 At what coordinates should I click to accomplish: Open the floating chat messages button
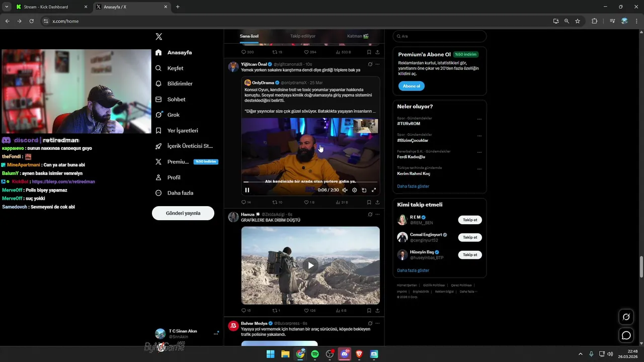(626, 335)
